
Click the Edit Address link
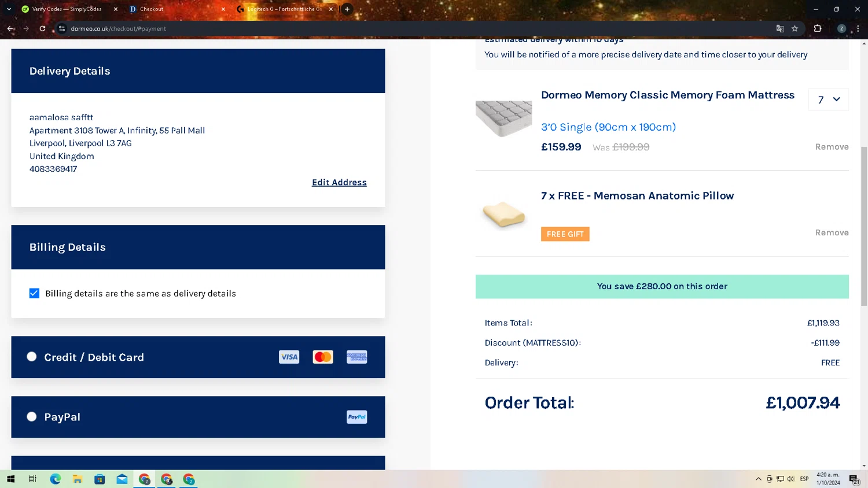pyautogui.click(x=339, y=182)
